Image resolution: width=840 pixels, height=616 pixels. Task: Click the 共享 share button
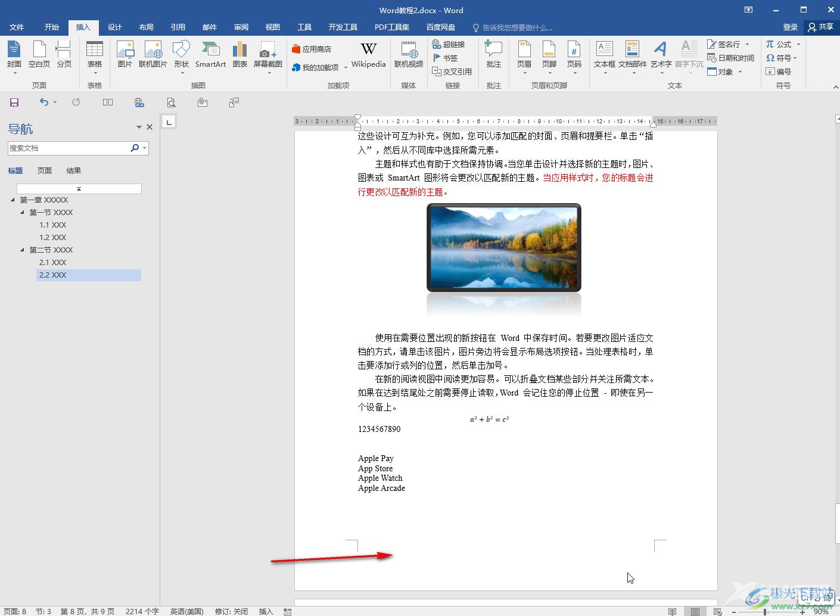point(821,27)
